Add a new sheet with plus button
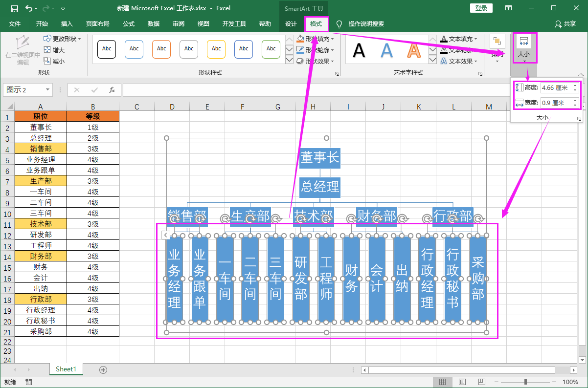Viewport: 588px width, 388px height. (x=103, y=370)
